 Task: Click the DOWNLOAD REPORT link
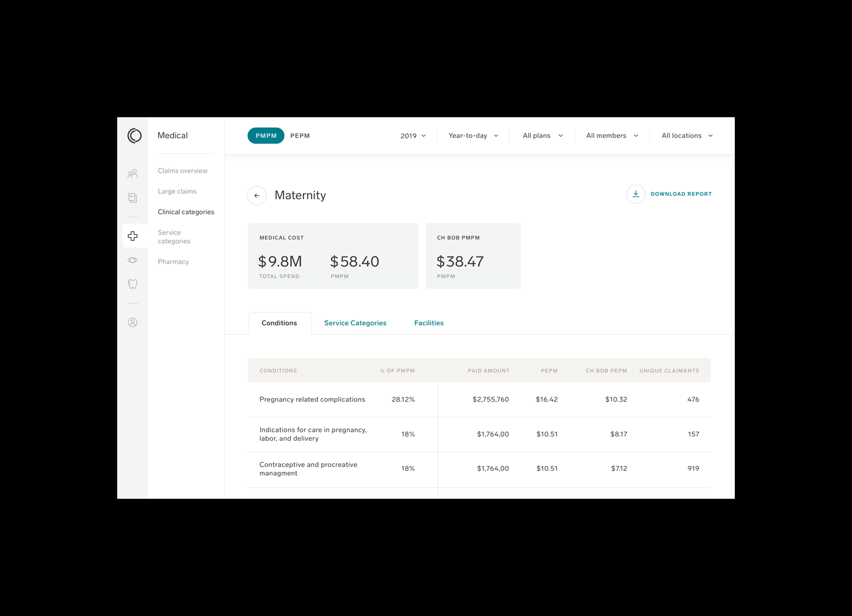(681, 194)
